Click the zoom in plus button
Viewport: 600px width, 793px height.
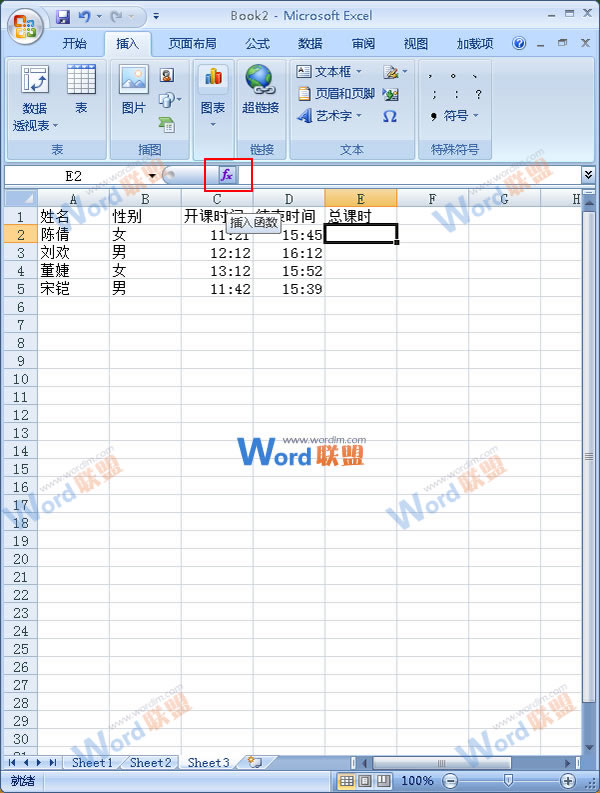tap(568, 781)
